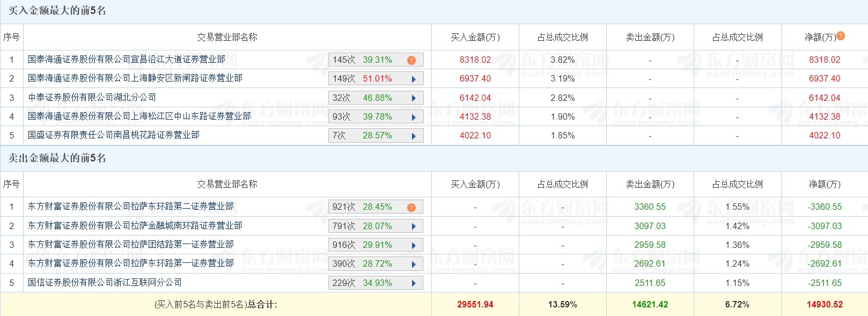Click total sell ratio 6.72%
This screenshot has height=316, width=868.
738,305
